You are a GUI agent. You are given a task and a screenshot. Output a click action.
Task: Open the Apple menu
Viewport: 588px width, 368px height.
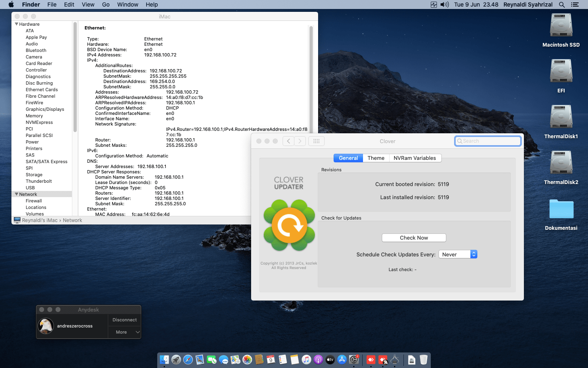(x=11, y=4)
